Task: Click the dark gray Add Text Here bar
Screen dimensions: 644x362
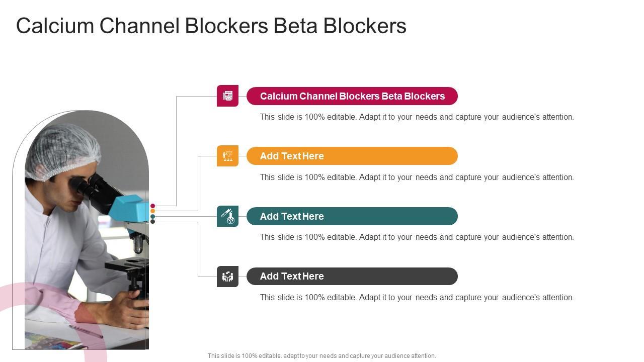Action: [352, 276]
